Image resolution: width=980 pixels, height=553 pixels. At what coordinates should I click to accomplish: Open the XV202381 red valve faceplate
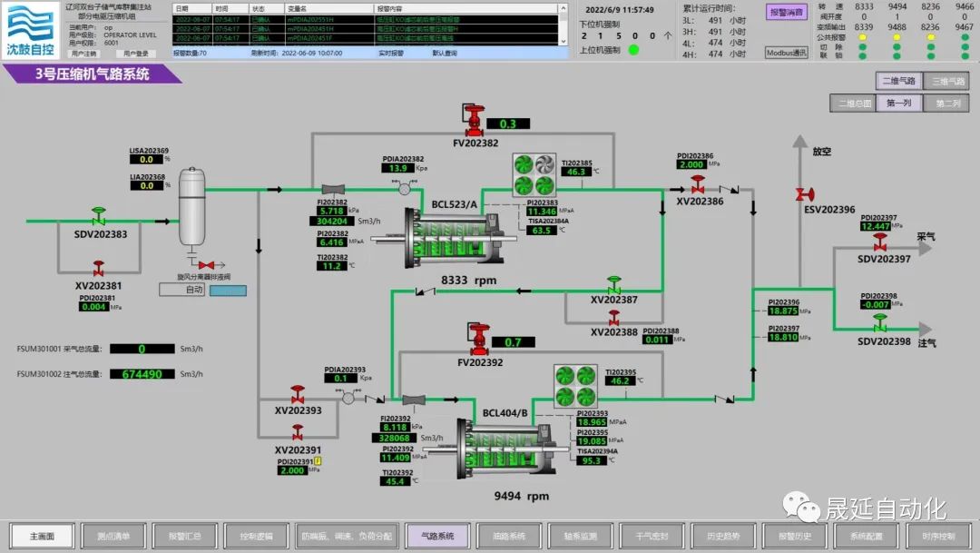[99, 269]
